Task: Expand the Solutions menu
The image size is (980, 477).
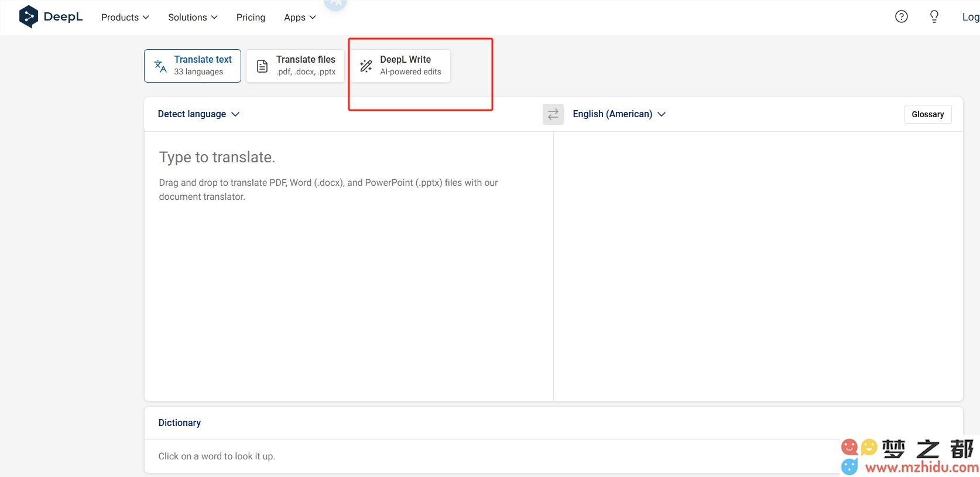Action: [x=193, y=18]
